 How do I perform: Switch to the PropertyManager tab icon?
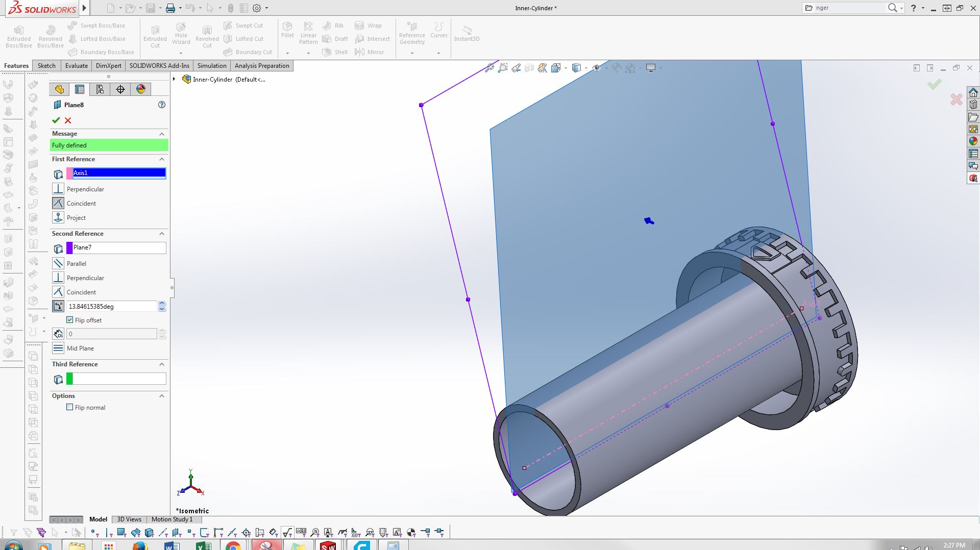[80, 89]
